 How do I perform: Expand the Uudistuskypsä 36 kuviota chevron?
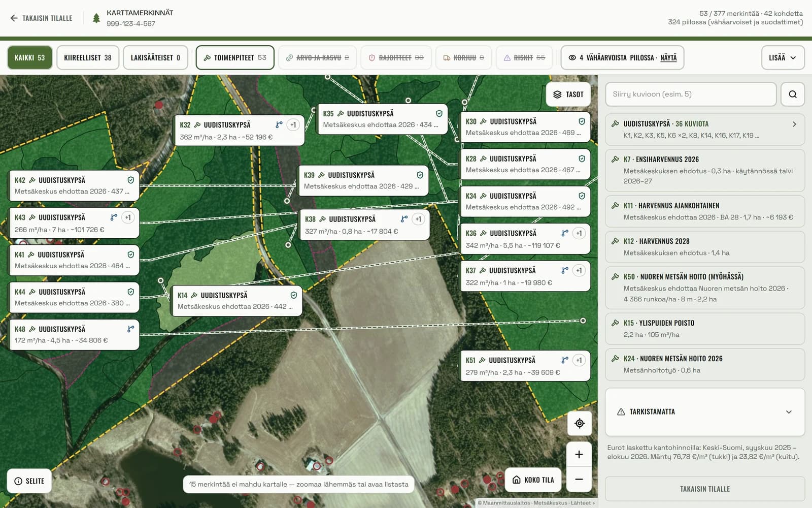pos(794,124)
